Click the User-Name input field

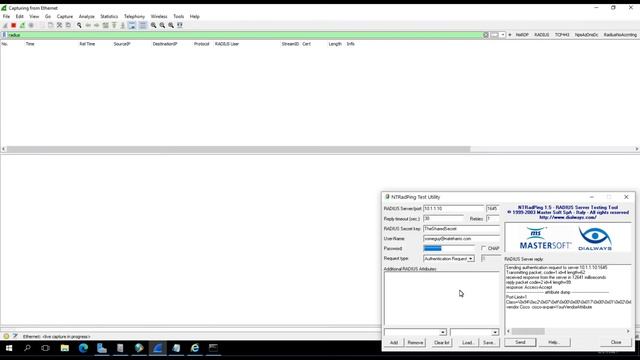tap(461, 238)
